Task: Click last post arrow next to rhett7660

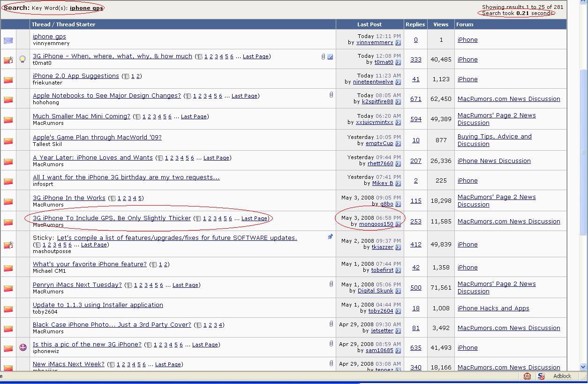Action: (398, 164)
